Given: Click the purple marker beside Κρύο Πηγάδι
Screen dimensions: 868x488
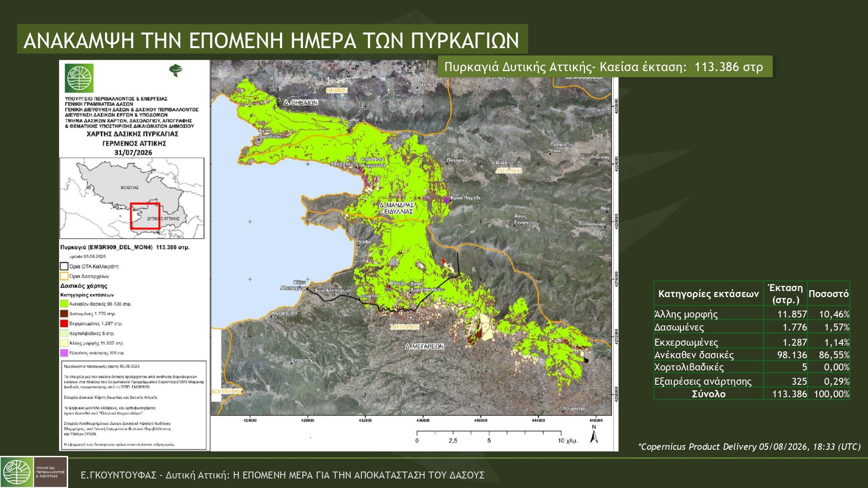Looking at the screenshot, I should pos(446,200).
